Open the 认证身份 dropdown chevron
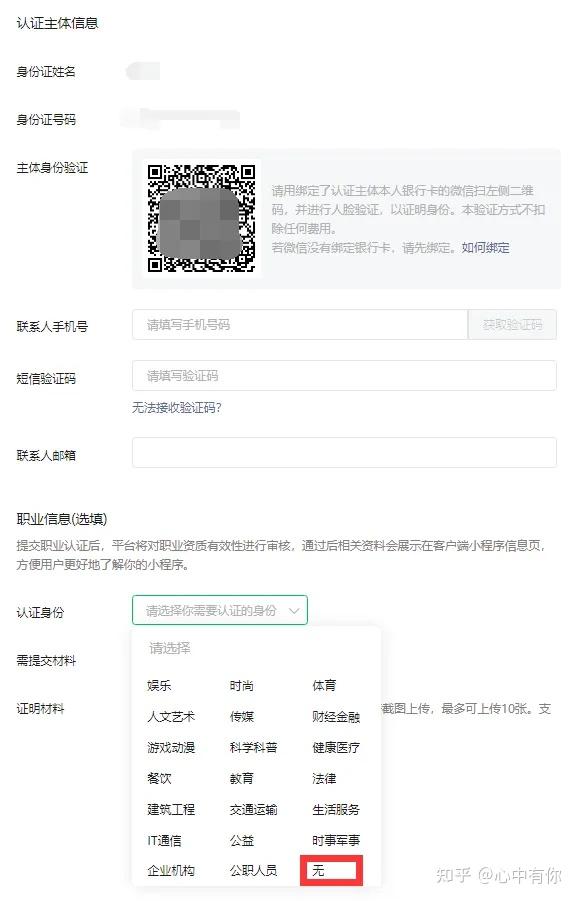This screenshot has height=901, width=576. point(294,610)
